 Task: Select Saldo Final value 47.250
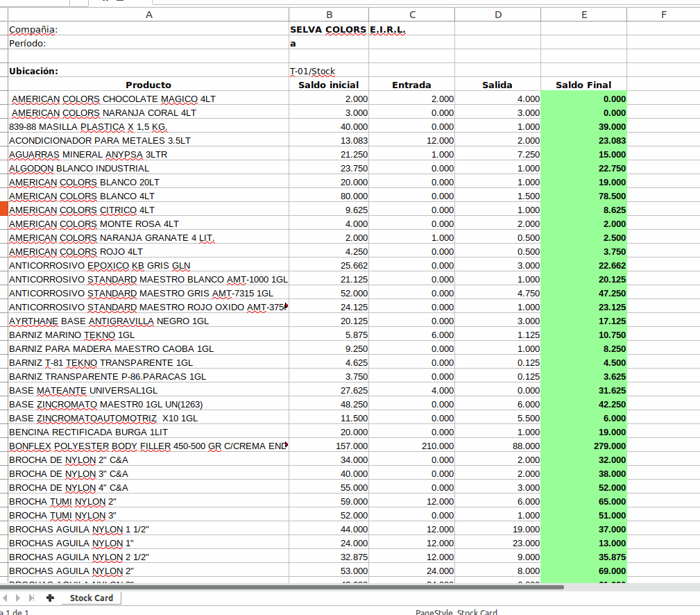click(x=584, y=293)
